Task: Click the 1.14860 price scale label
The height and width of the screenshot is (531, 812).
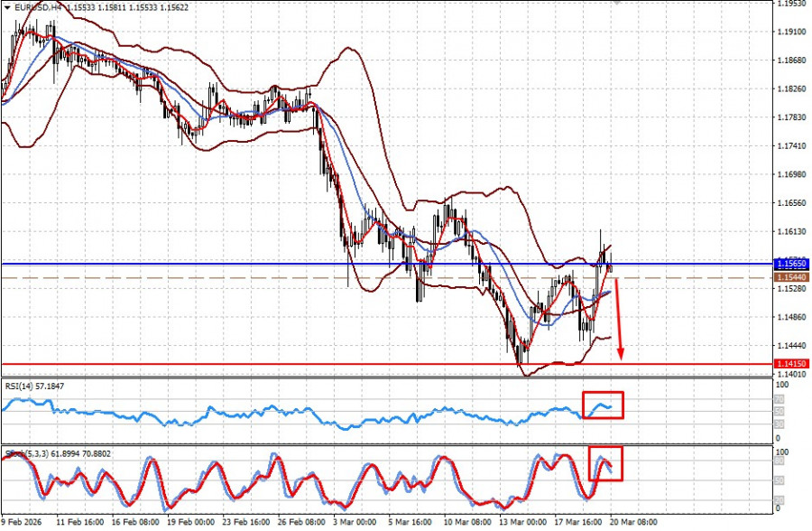Action: [792, 317]
